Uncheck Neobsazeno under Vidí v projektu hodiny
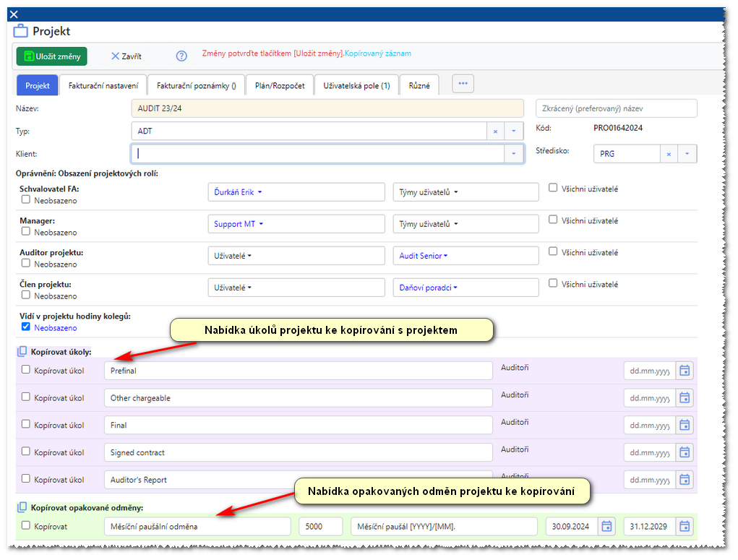The height and width of the screenshot is (560, 738). (x=26, y=327)
